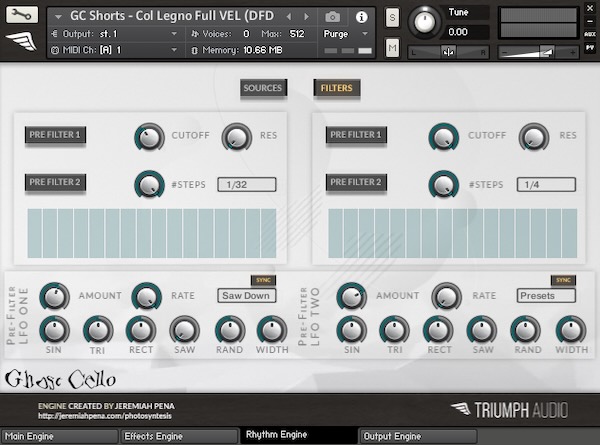Click LFO One RATE knob
The width and height of the screenshot is (600, 445).
coord(146,297)
